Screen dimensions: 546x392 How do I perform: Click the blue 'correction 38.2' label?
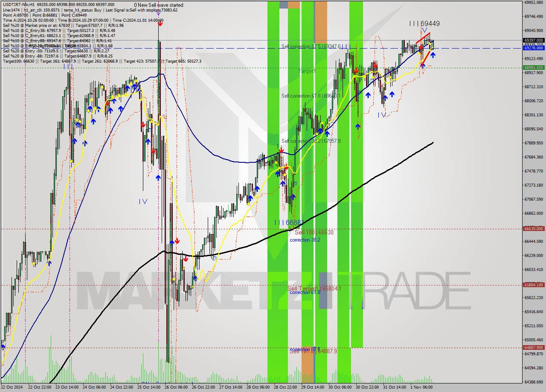305,240
